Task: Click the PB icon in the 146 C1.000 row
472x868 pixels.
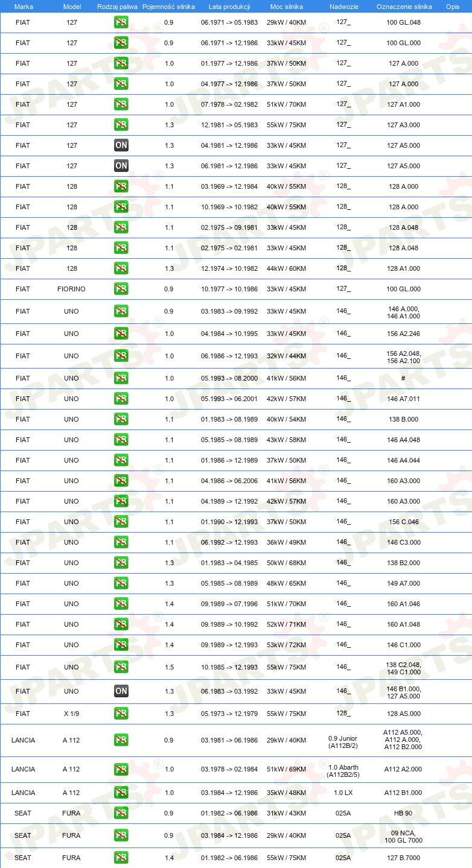Action: point(121,645)
